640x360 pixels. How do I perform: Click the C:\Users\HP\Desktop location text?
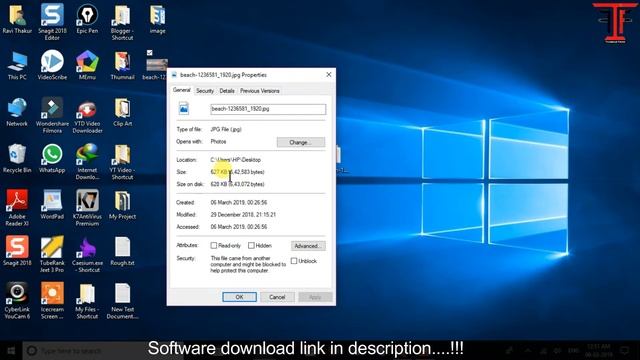(x=236, y=160)
